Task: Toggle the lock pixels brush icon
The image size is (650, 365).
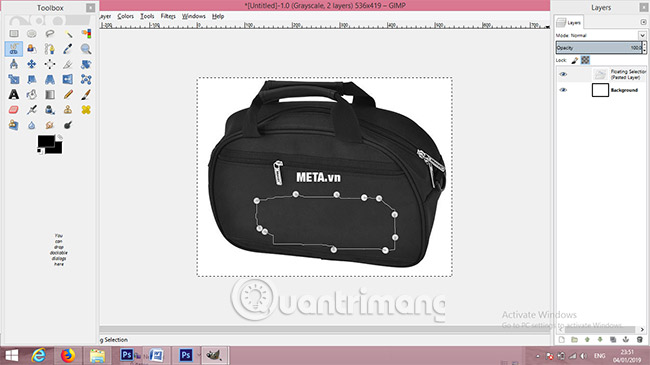Action: pyautogui.click(x=575, y=61)
